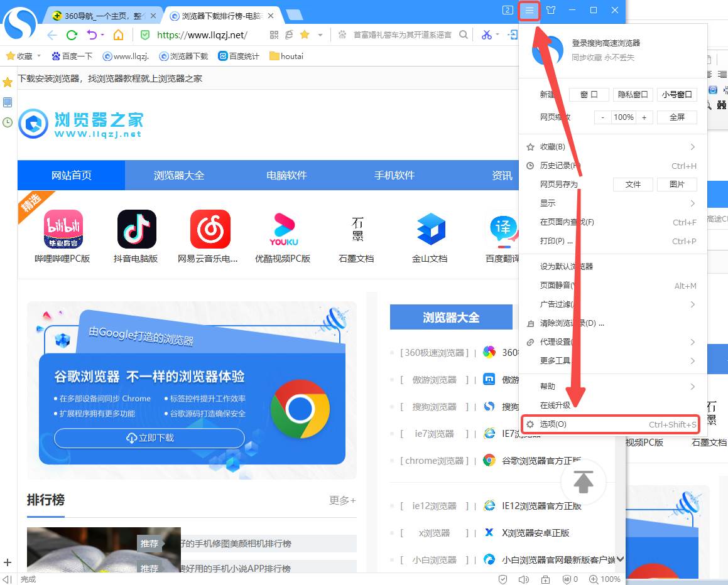
Task: Open the QR code icon in address bar
Action: [274, 35]
